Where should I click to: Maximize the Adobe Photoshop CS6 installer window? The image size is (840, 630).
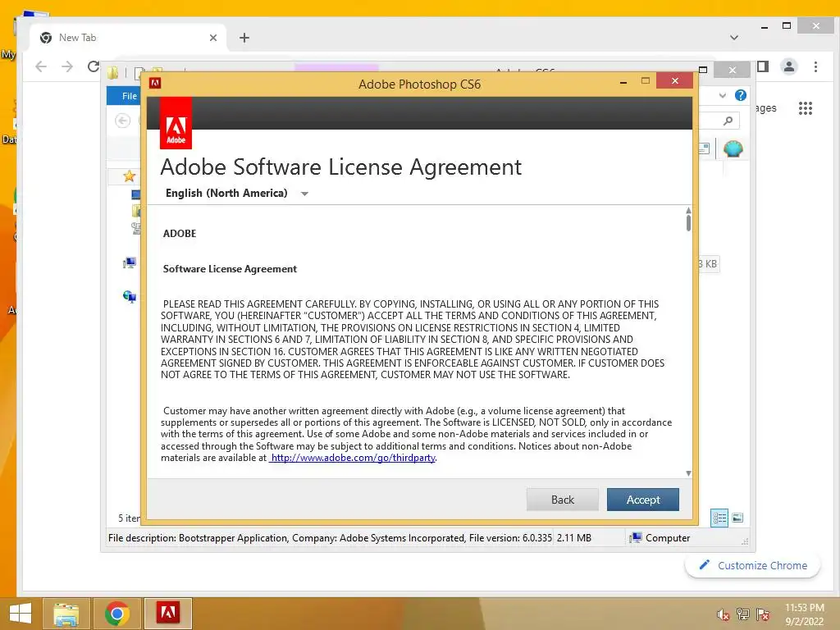646,81
